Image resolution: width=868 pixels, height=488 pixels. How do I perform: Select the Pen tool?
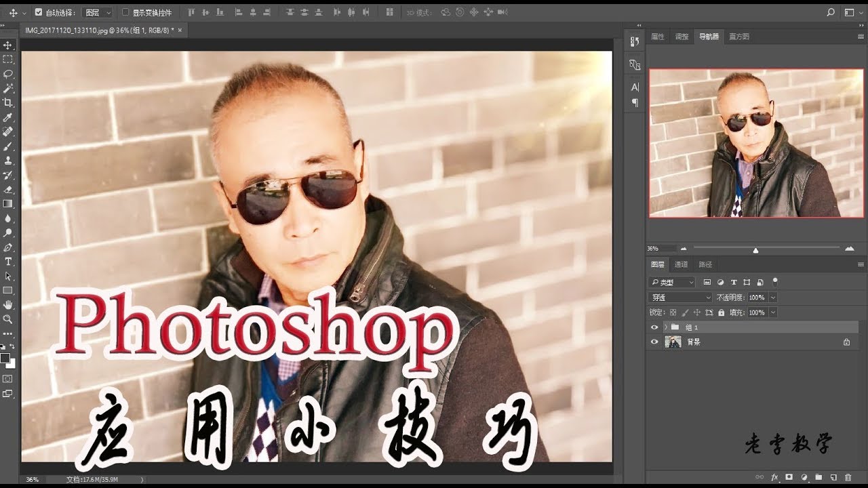point(8,247)
